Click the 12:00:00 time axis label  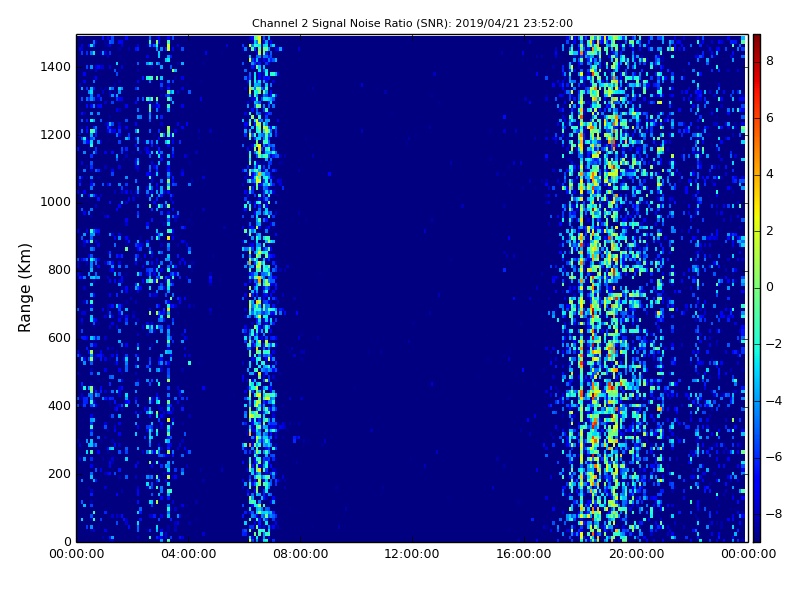point(412,554)
